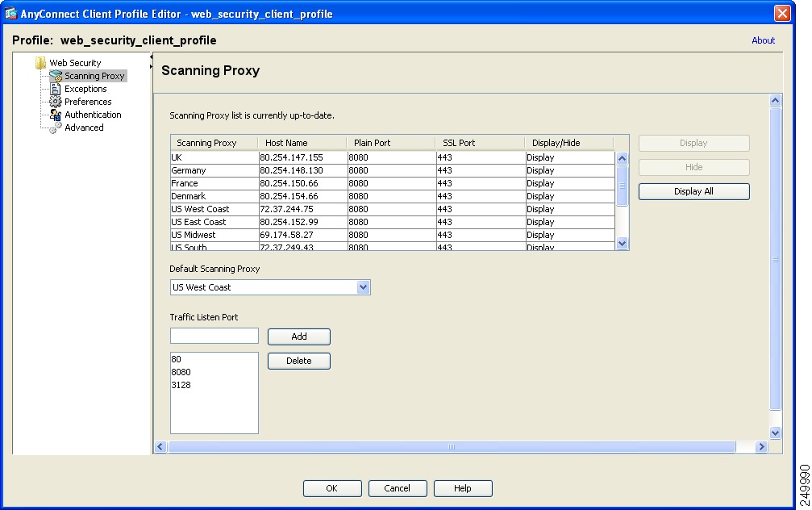Click the Plain Port column header

point(390,143)
